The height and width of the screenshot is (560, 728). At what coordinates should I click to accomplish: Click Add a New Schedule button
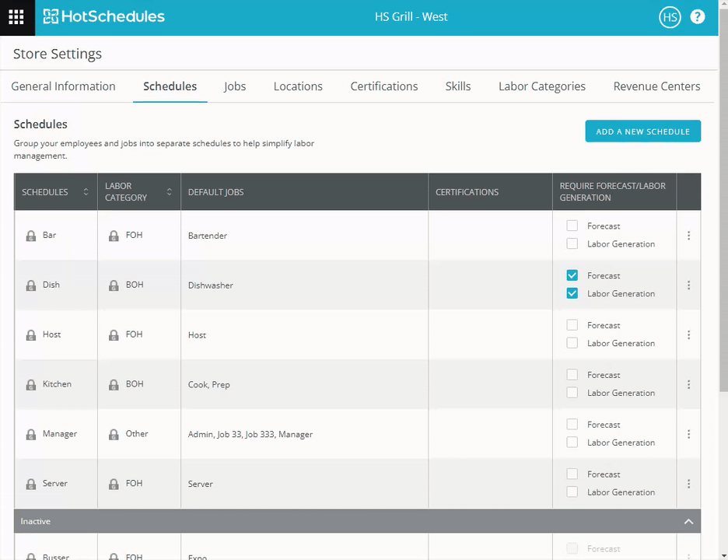pos(642,131)
